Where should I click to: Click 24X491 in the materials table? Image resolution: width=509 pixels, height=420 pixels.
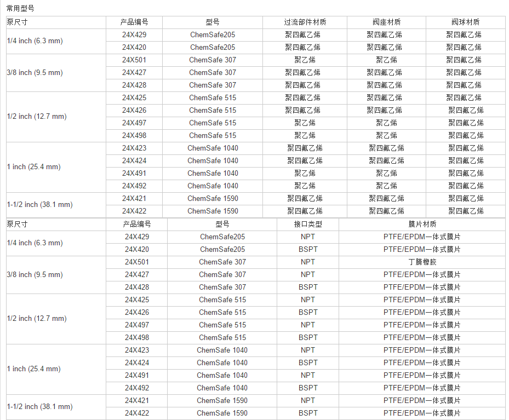(134, 173)
